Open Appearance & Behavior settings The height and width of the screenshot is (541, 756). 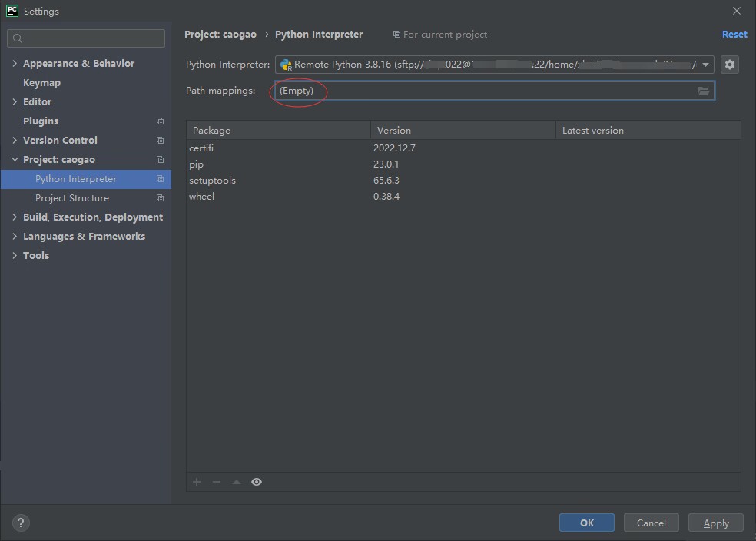pyautogui.click(x=78, y=63)
